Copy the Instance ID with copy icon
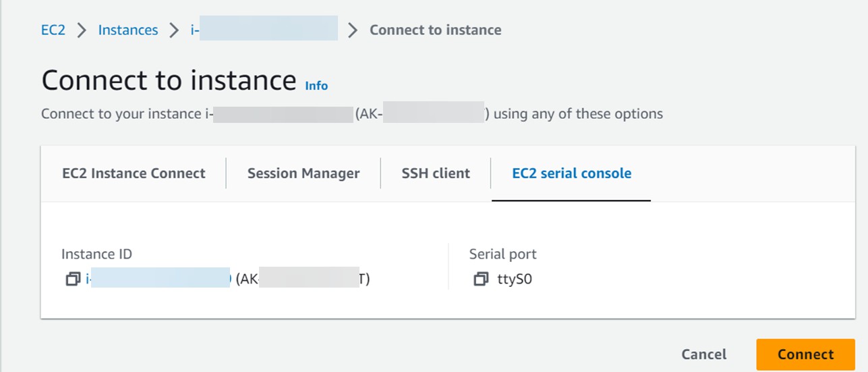The width and height of the screenshot is (868, 372). (x=73, y=279)
